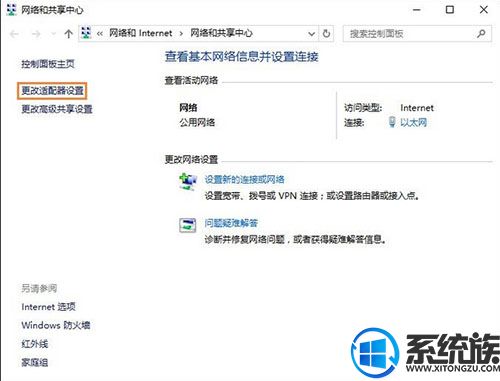Open 问题疑难解答 link

[x=231, y=223]
